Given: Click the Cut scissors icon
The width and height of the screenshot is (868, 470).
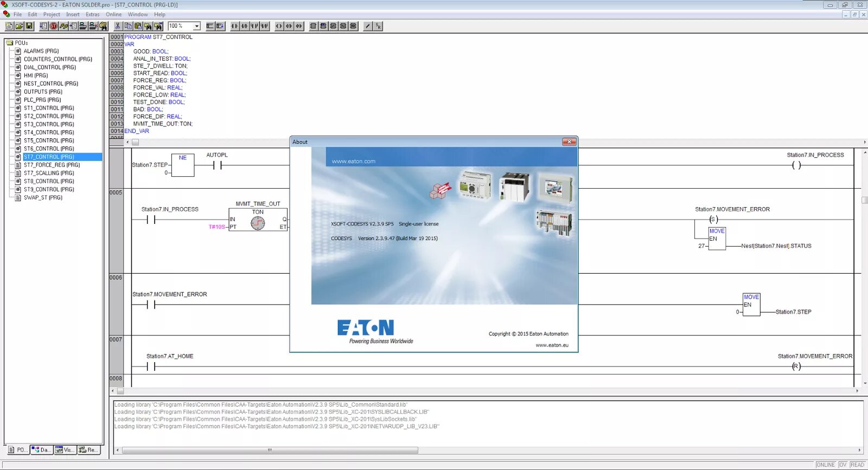Looking at the screenshot, I should click(x=118, y=26).
